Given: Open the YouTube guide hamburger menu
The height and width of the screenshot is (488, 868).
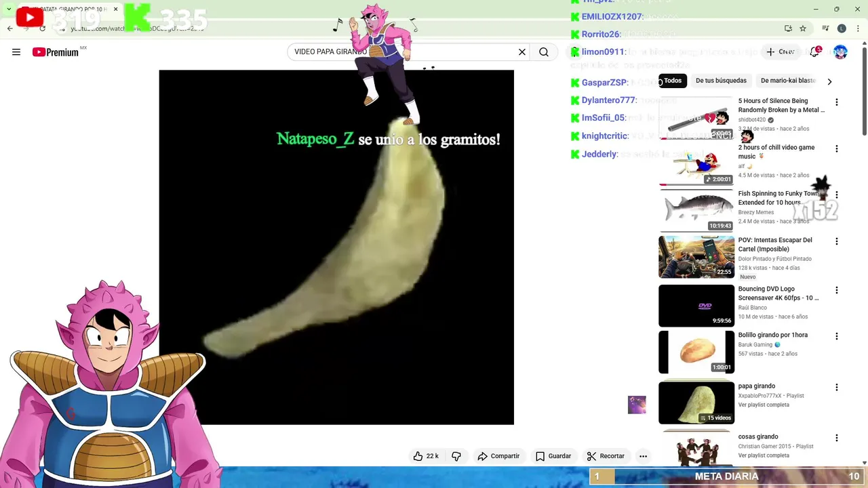Looking at the screenshot, I should coord(16,52).
